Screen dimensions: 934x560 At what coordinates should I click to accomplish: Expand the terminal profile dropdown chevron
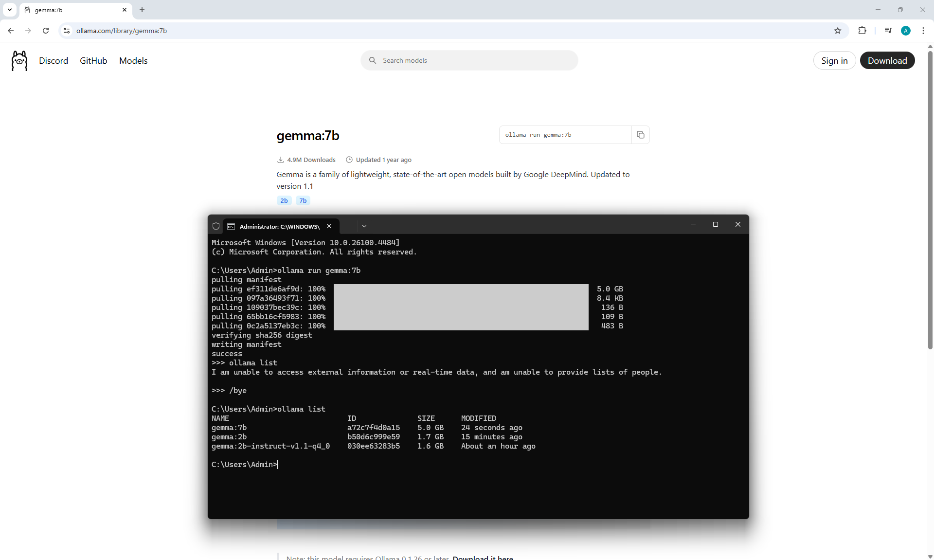364,226
